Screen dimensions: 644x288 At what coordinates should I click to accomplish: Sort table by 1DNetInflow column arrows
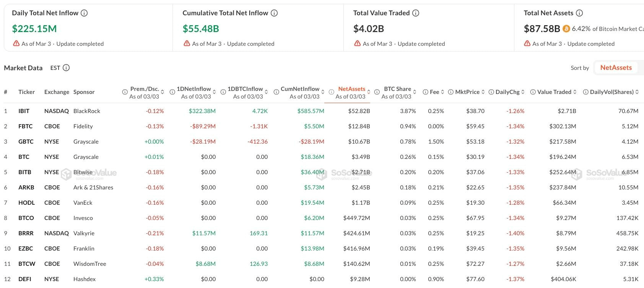[214, 92]
